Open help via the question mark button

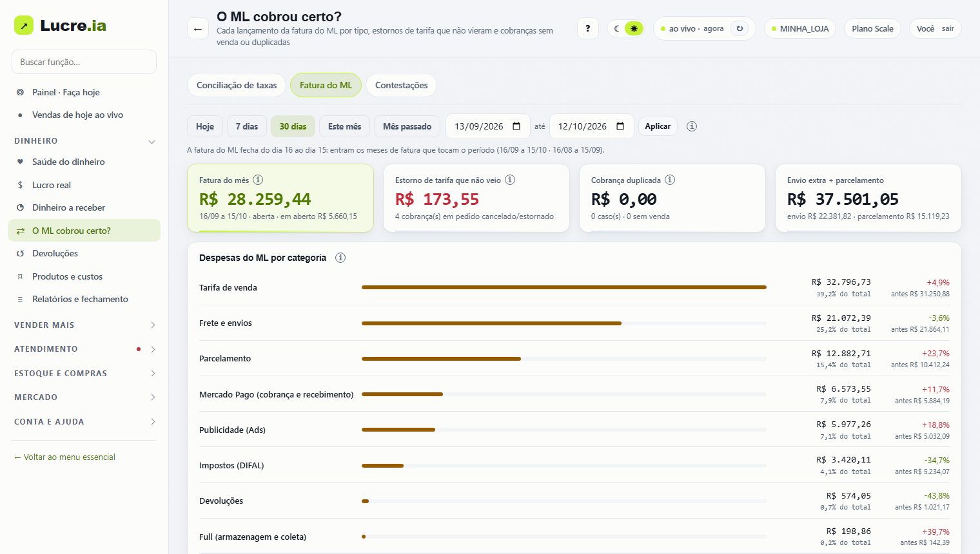tap(587, 28)
